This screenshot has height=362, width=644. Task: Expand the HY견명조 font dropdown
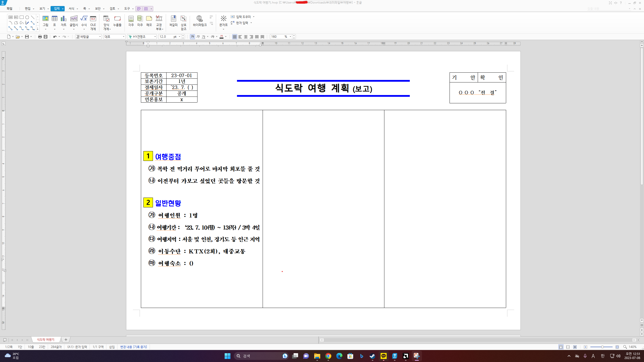tap(155, 37)
